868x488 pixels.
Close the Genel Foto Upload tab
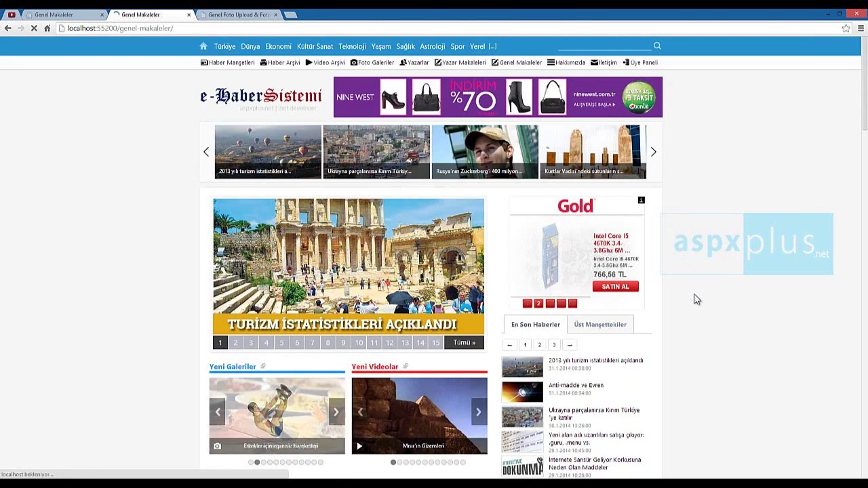click(x=275, y=15)
